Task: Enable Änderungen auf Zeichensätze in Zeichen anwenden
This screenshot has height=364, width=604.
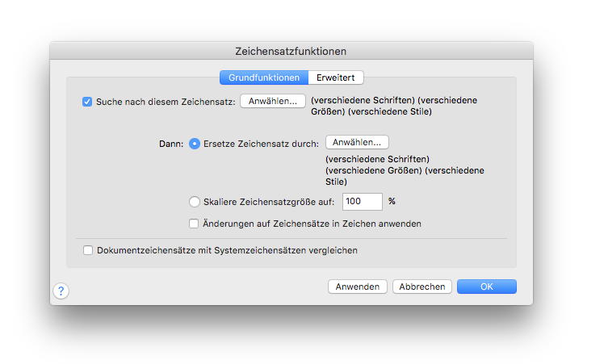Action: pyautogui.click(x=194, y=224)
